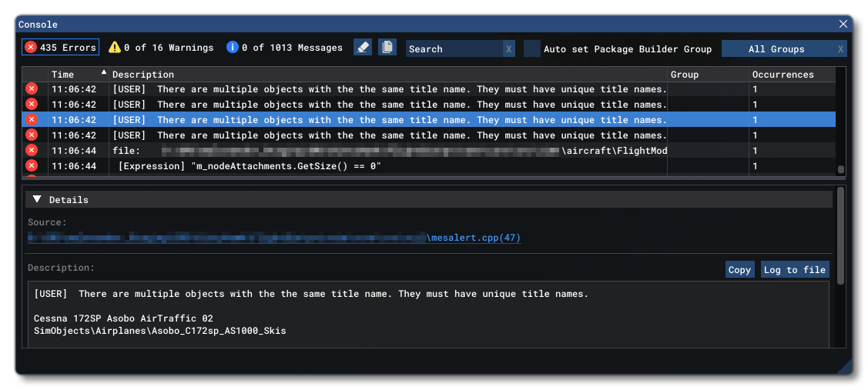This screenshot has width=868, height=390.
Task: Sort by the Group column header
Action: coord(708,74)
